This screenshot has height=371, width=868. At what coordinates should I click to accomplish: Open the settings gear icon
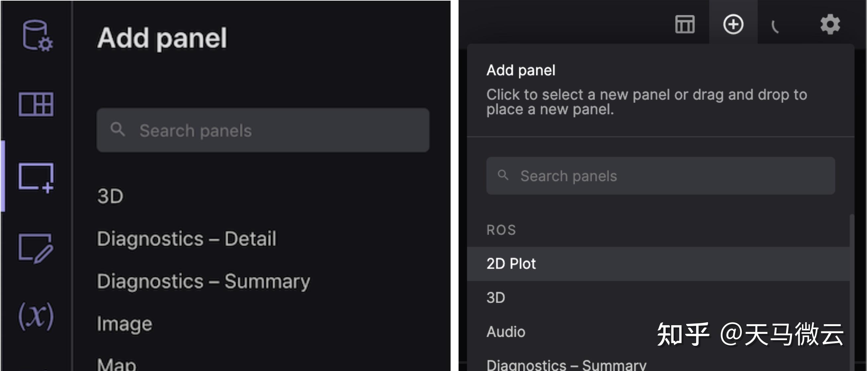830,24
